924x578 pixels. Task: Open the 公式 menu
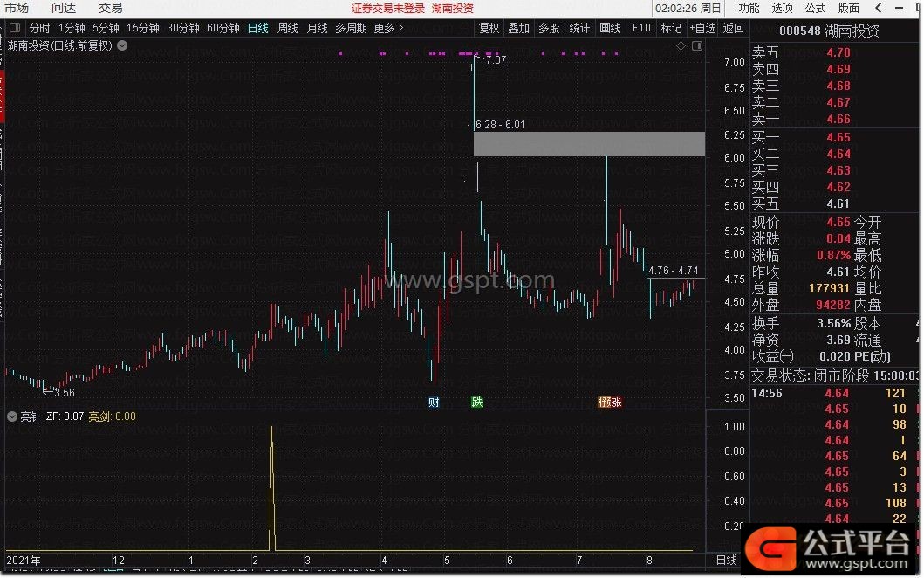click(x=815, y=8)
